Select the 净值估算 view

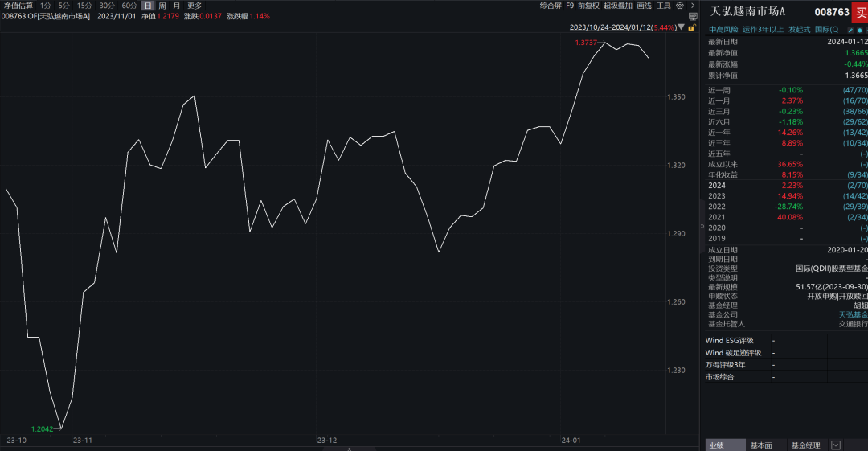click(18, 6)
